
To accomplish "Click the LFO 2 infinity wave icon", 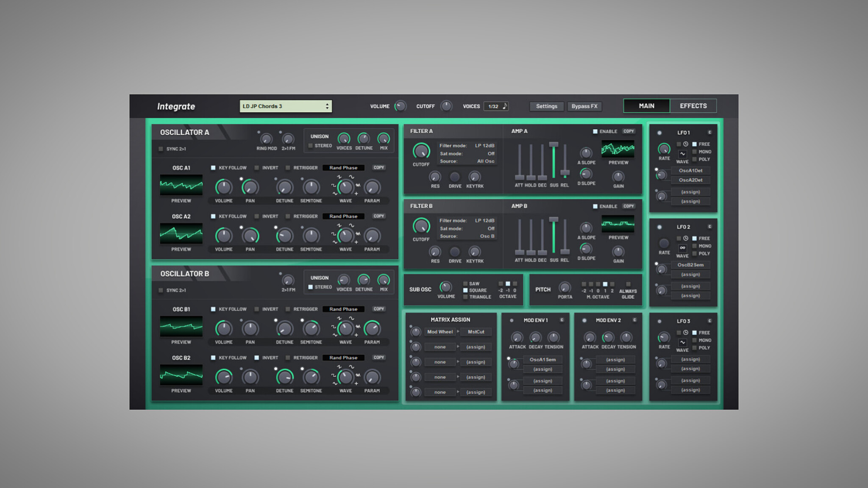I will [682, 248].
